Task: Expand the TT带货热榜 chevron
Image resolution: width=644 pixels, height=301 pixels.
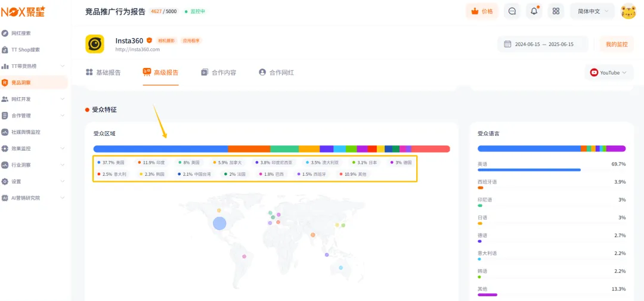Action: point(63,66)
